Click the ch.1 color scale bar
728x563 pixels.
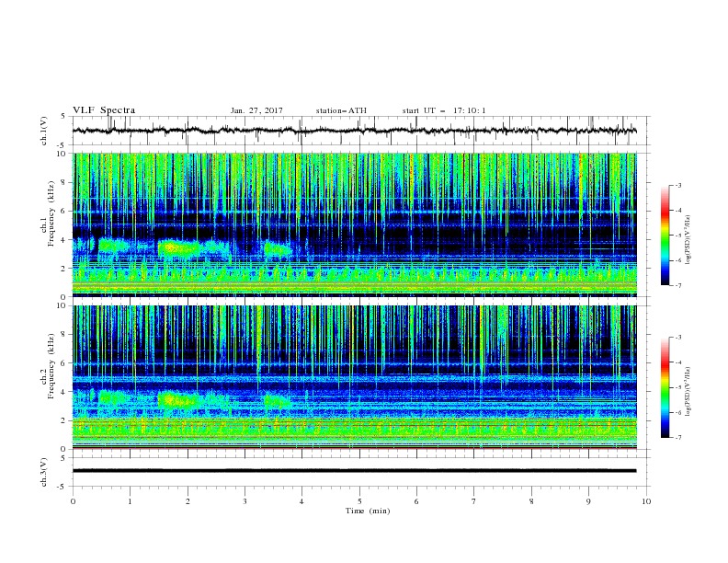(665, 236)
